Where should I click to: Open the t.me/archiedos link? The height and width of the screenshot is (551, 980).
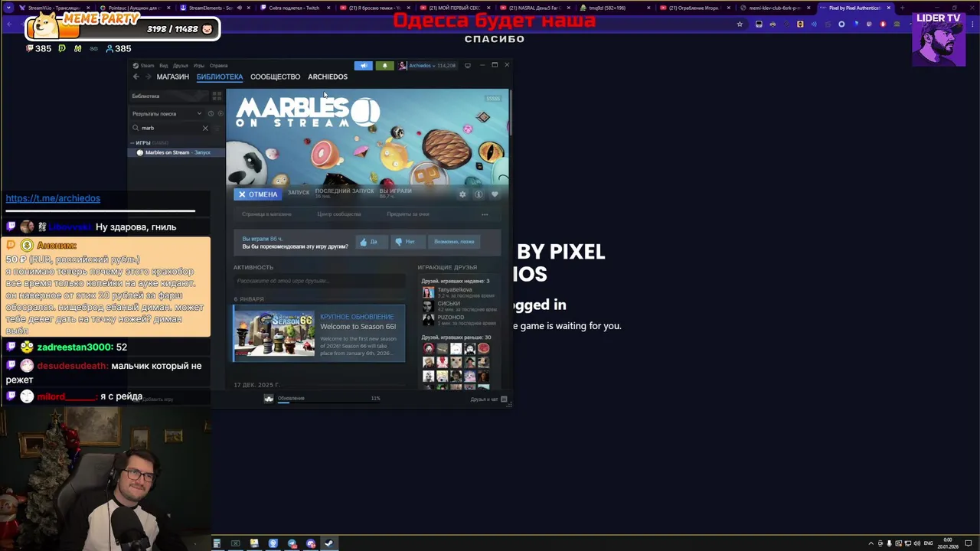53,198
